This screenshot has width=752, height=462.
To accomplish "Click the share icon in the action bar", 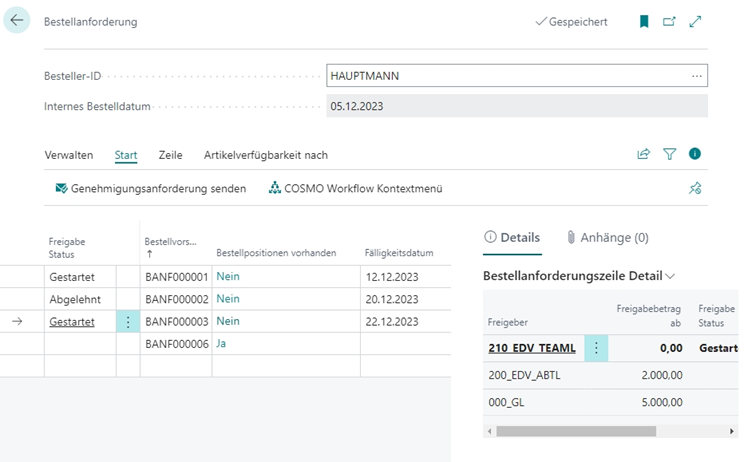I will 644,154.
